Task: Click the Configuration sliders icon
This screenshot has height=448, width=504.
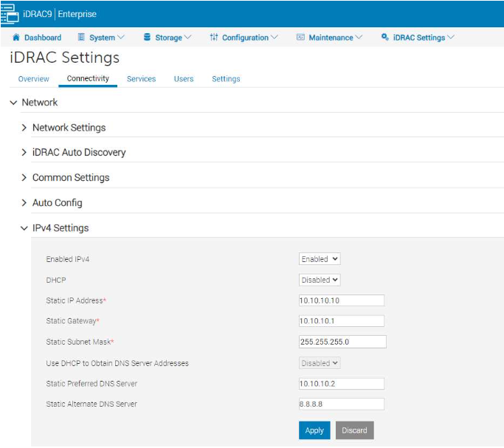Action: (214, 38)
